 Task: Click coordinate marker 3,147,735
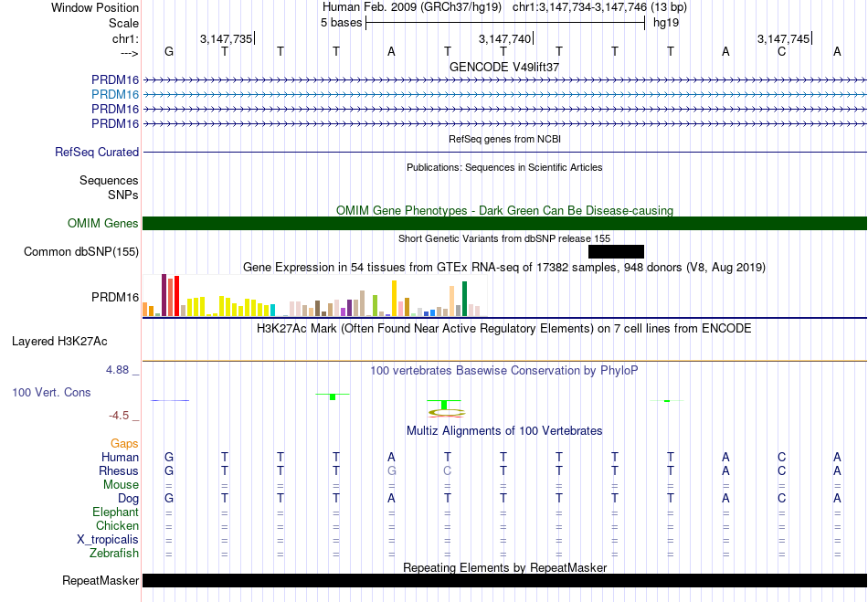227,38
